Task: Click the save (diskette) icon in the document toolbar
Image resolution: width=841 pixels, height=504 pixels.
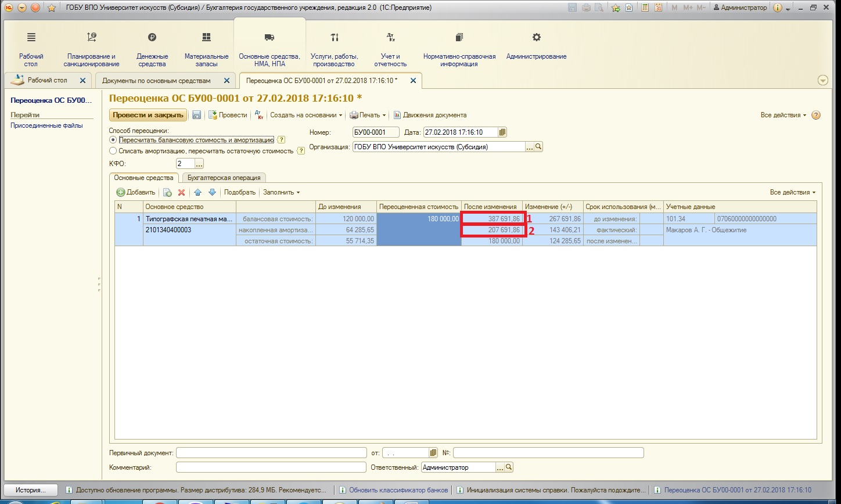Action: pyautogui.click(x=196, y=115)
